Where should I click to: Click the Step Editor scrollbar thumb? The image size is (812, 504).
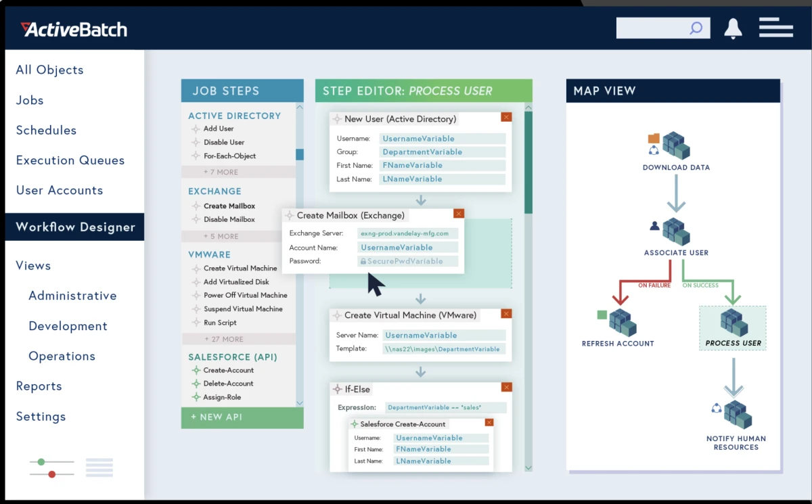pyautogui.click(x=528, y=162)
